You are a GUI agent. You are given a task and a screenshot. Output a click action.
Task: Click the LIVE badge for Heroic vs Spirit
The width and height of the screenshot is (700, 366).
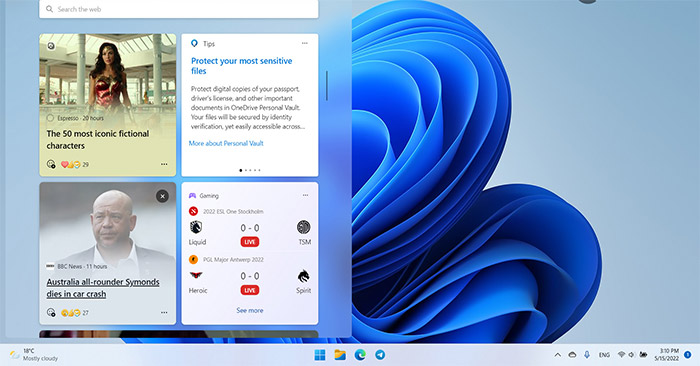click(250, 290)
